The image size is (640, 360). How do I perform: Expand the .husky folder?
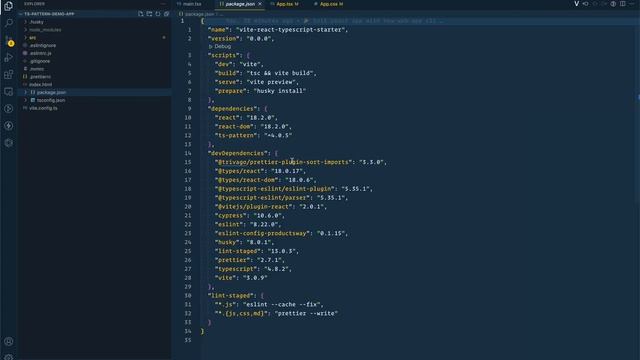coord(26,22)
